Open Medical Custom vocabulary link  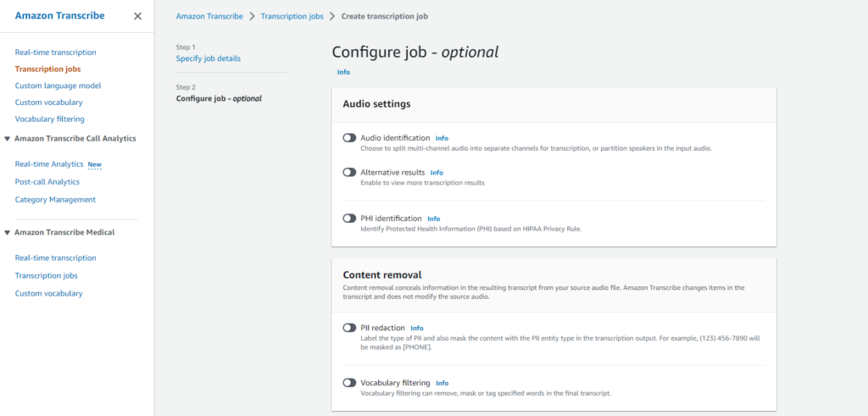[48, 293]
